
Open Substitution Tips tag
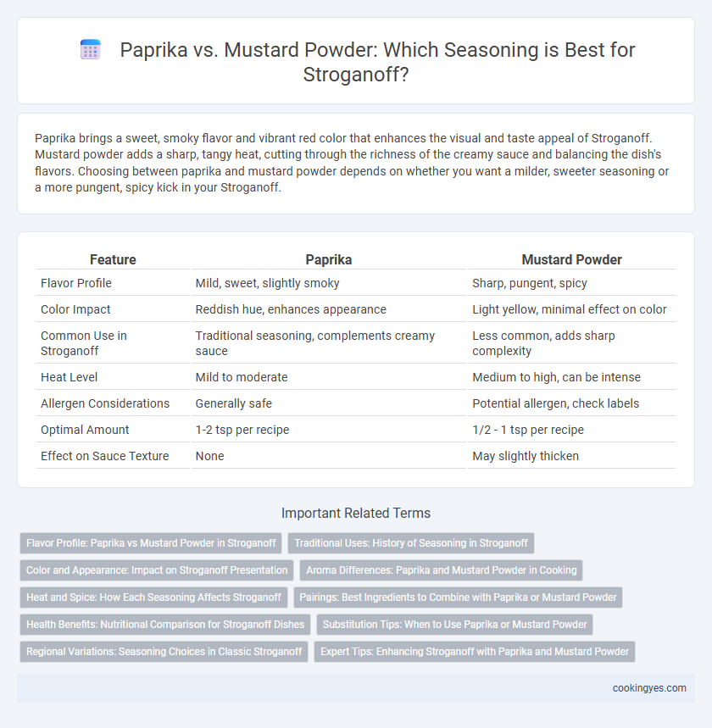(454, 625)
